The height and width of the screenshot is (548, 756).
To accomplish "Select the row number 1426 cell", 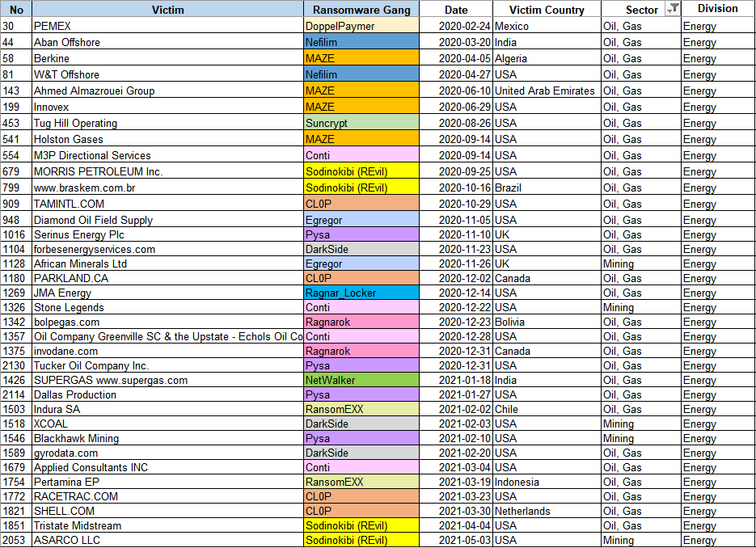I will [x=16, y=380].
